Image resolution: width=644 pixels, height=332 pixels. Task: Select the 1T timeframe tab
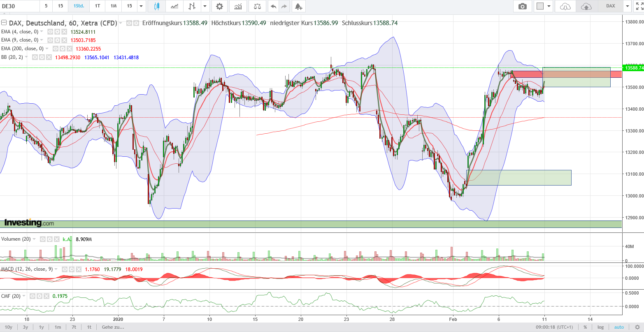pos(97,6)
